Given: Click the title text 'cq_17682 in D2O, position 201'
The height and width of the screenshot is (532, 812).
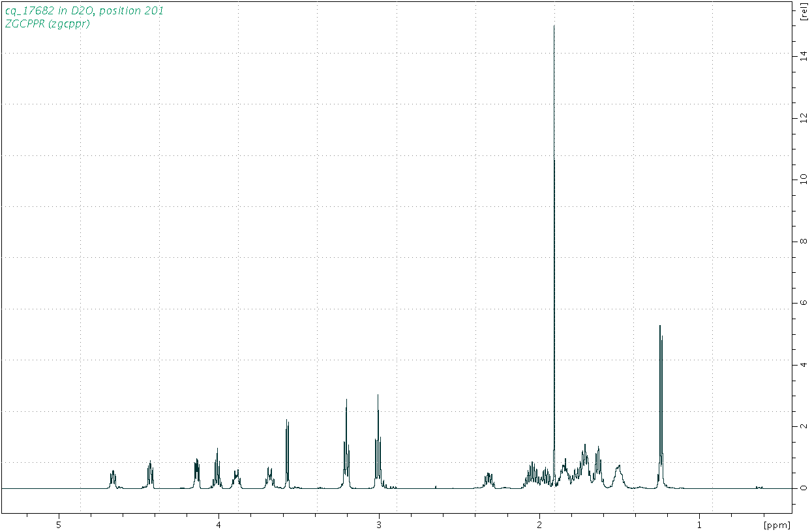Looking at the screenshot, I should click(x=84, y=10).
